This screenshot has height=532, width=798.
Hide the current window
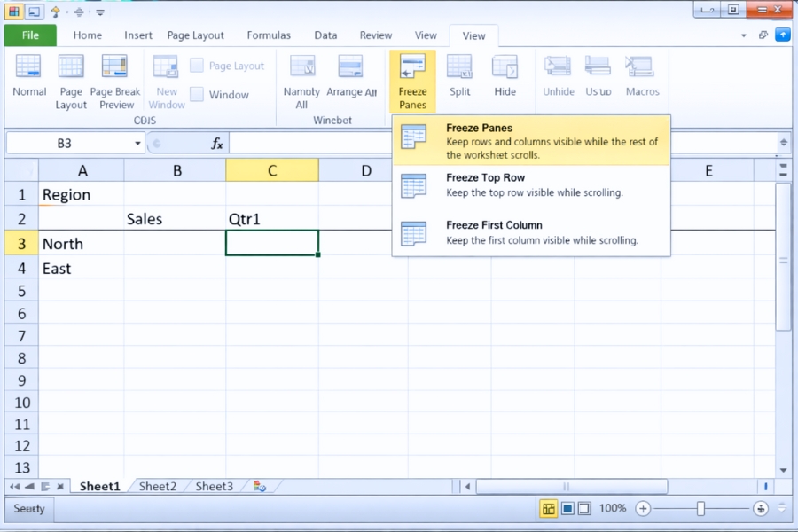505,79
